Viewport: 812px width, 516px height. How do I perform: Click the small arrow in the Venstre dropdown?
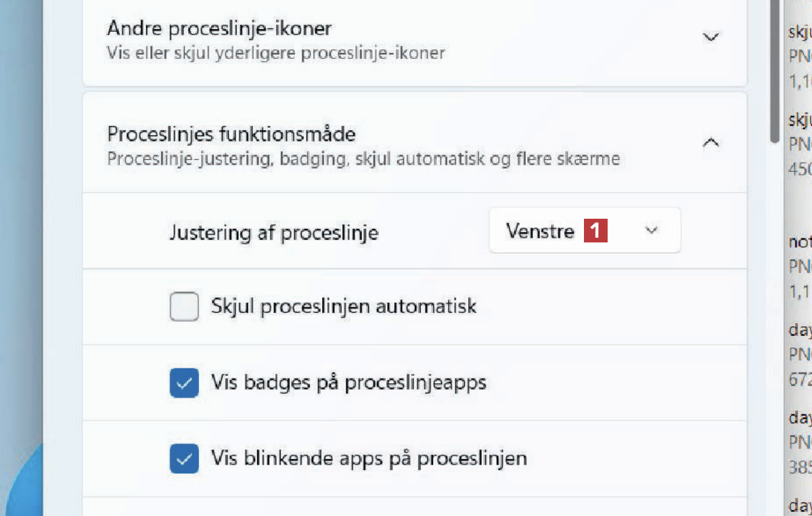[x=652, y=231]
